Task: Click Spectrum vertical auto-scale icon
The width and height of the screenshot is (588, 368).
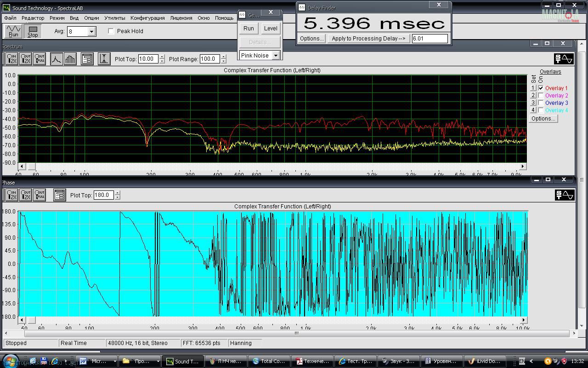Action: tap(104, 59)
